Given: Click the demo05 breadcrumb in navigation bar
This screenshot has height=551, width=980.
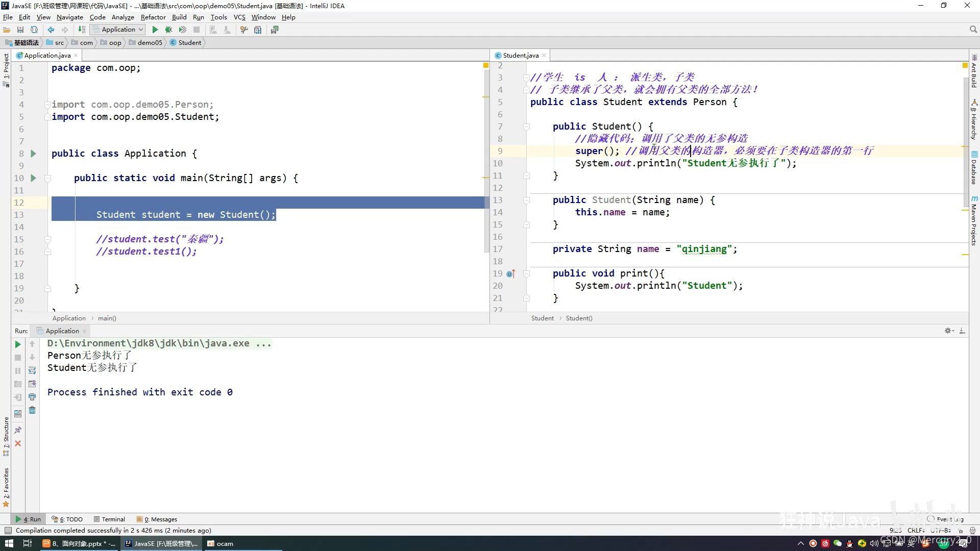Looking at the screenshot, I should pyautogui.click(x=146, y=42).
